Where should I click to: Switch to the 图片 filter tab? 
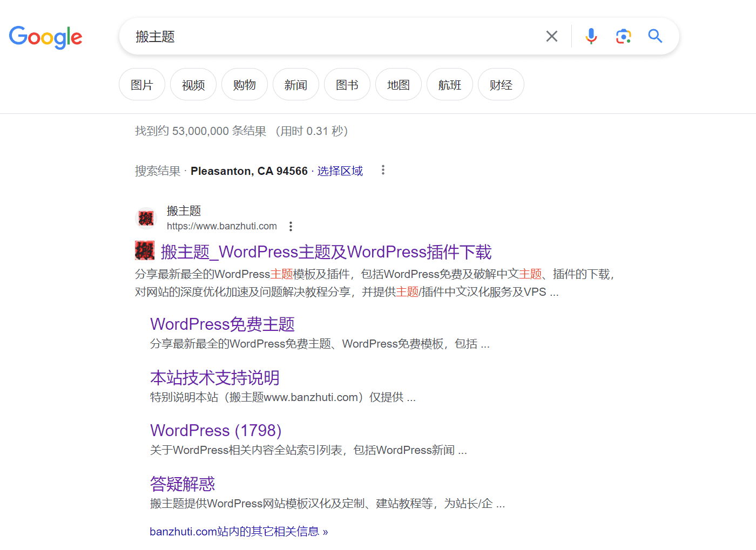142,84
